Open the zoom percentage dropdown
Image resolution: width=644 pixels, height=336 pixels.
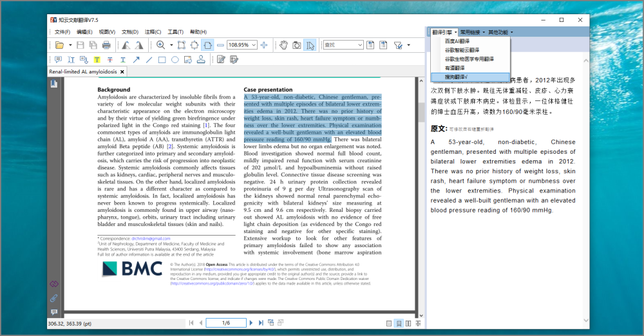(x=252, y=45)
